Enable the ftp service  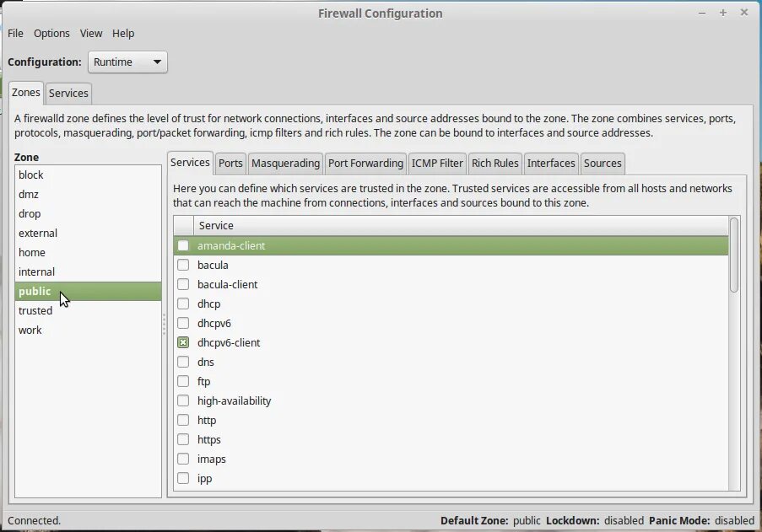(183, 381)
